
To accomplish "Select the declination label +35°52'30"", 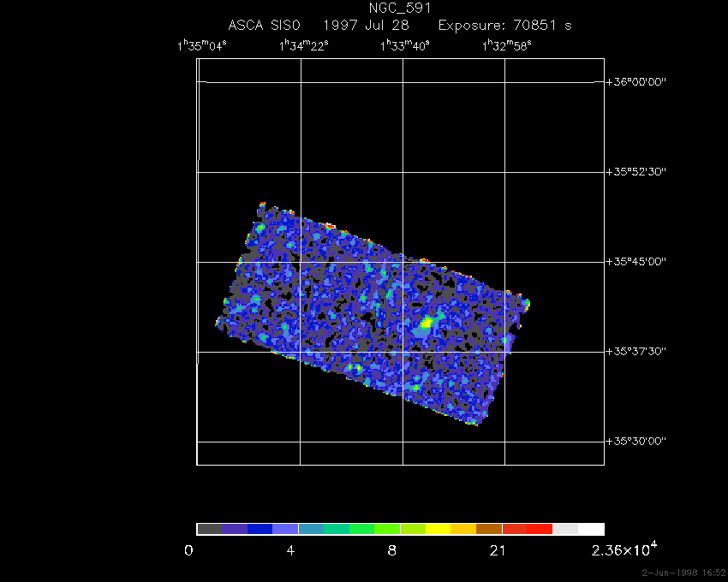I will click(x=636, y=172).
